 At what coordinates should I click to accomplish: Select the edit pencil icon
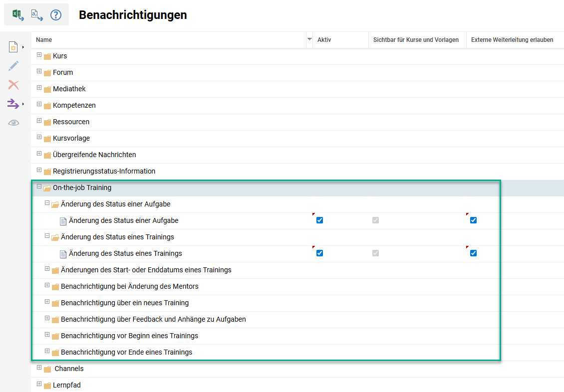click(x=14, y=65)
